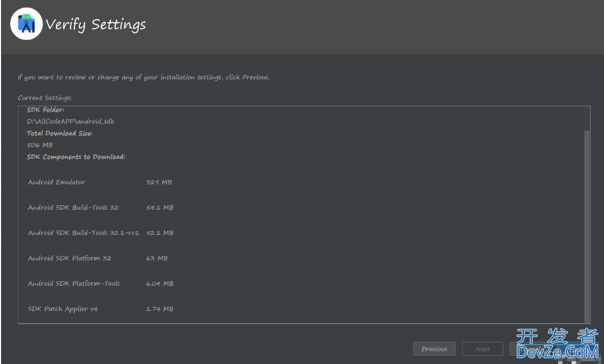This screenshot has width=604, height=364.
Task: Select the installation settings instruction text
Action: [x=143, y=77]
